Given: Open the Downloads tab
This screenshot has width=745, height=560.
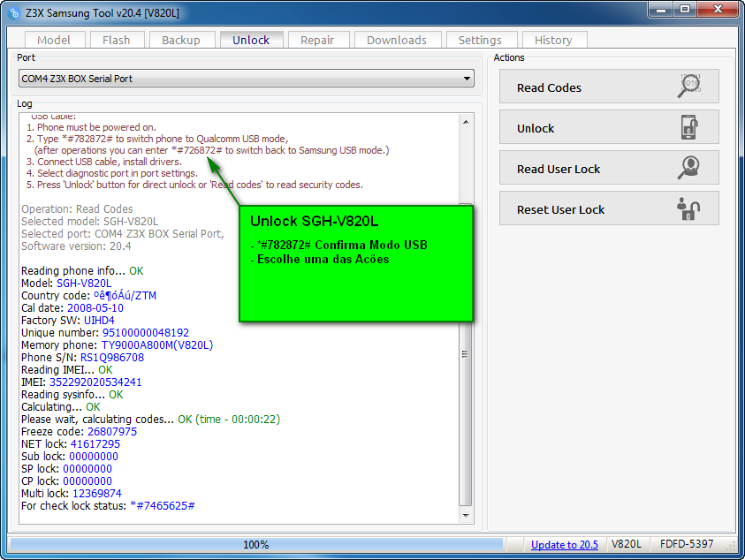Looking at the screenshot, I should (x=397, y=40).
